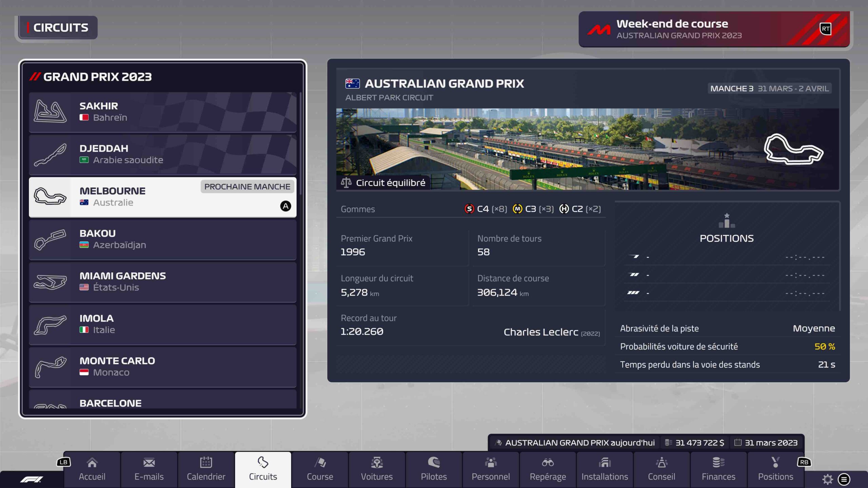Click the balance scale icon for Circuit équilibré
The image size is (868, 488).
(x=346, y=183)
